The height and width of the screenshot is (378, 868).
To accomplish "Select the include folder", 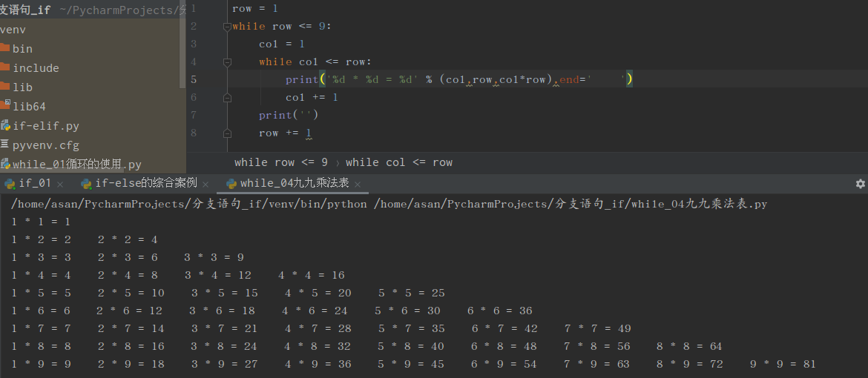I will tap(36, 68).
